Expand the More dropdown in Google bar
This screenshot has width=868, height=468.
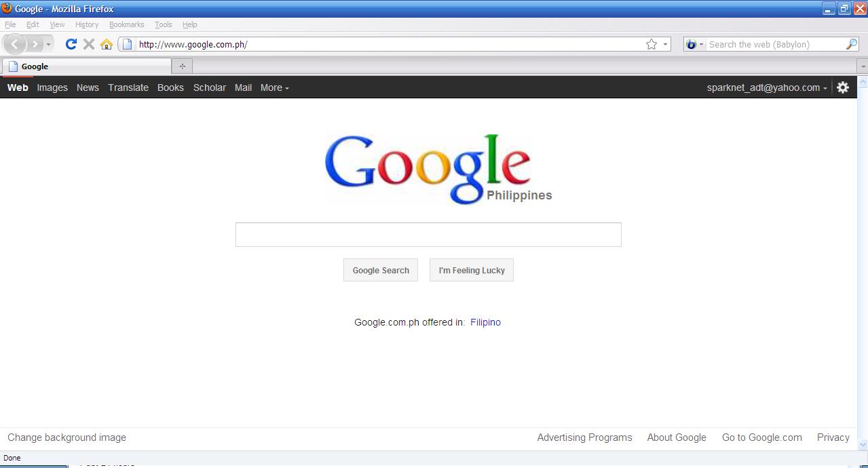(x=274, y=87)
